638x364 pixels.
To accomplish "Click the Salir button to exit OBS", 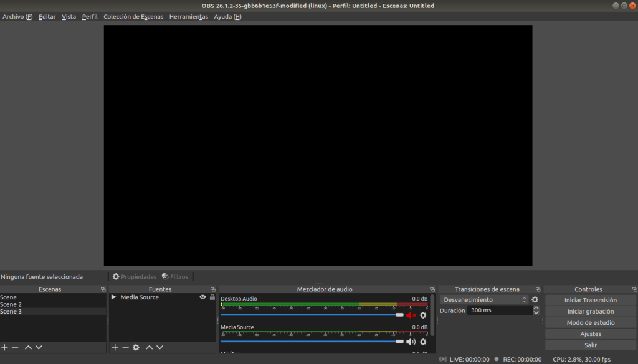I will (x=591, y=345).
